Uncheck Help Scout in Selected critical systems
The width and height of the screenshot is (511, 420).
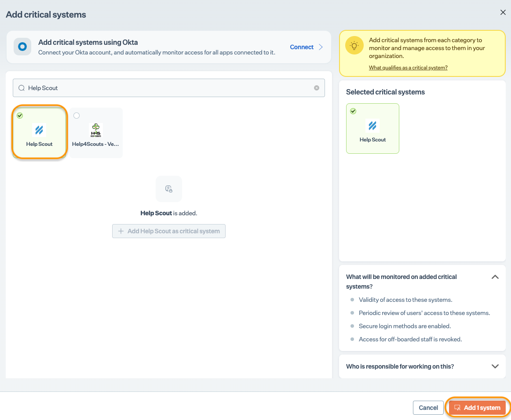(x=353, y=111)
